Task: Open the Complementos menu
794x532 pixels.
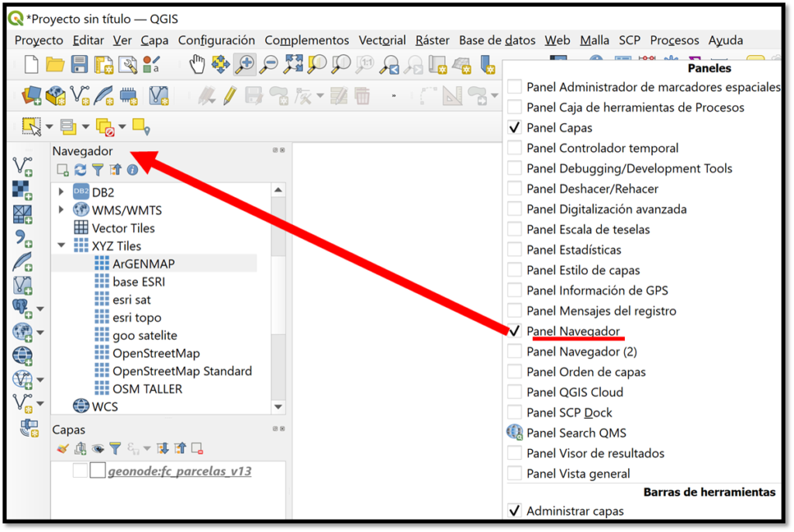Action: pyautogui.click(x=307, y=40)
